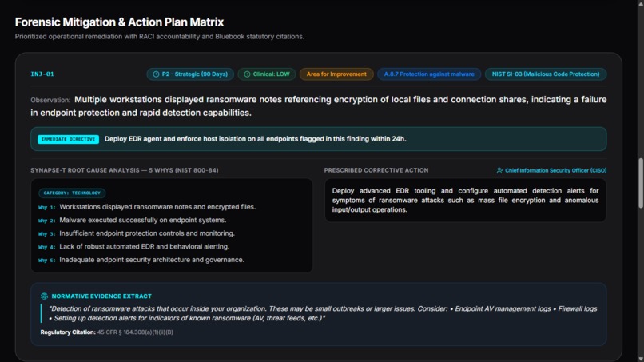
Task: Select the Clinical: LOW badge
Action: tap(267, 74)
